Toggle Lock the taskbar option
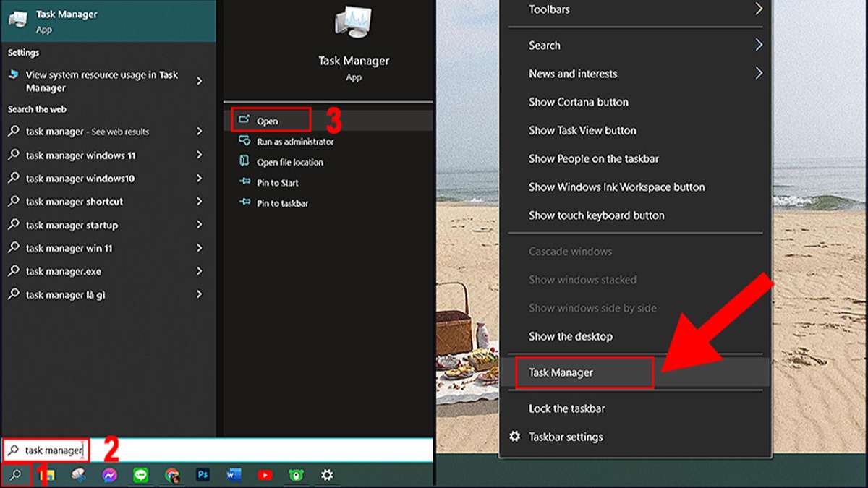868x488 pixels. tap(566, 408)
